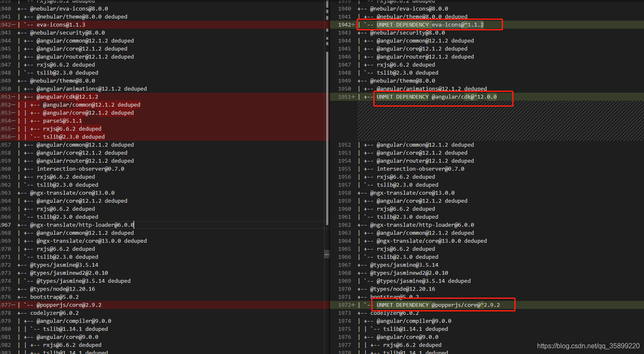Click the parse5@5.1.1 line in left pane
The height and width of the screenshot is (354, 644).
[x=62, y=121]
